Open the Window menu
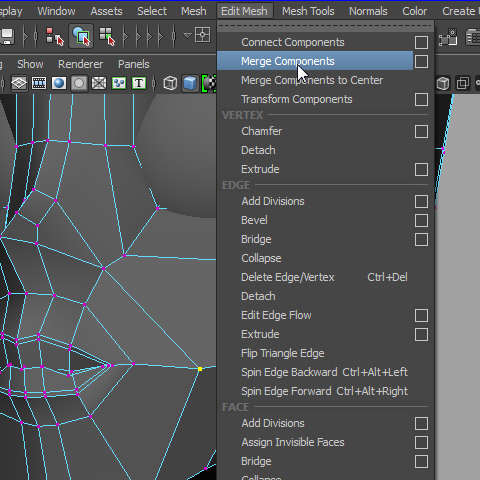Screen dimensions: 480x480 [x=56, y=11]
